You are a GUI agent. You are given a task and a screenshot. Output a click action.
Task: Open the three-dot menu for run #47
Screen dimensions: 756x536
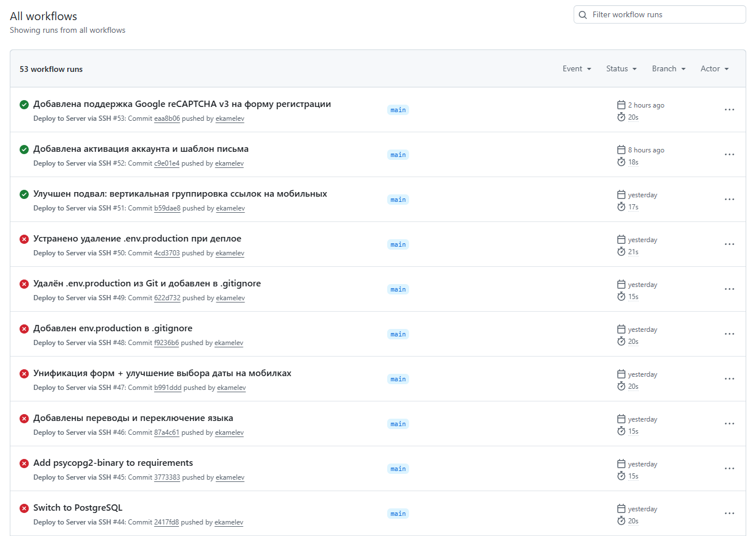(729, 379)
